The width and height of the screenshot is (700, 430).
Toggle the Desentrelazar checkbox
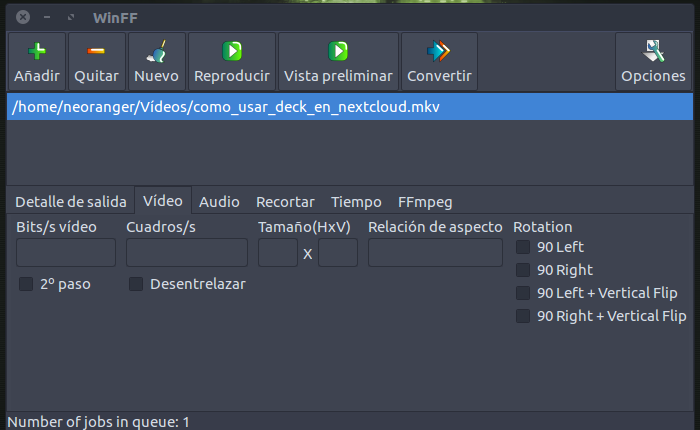(137, 284)
